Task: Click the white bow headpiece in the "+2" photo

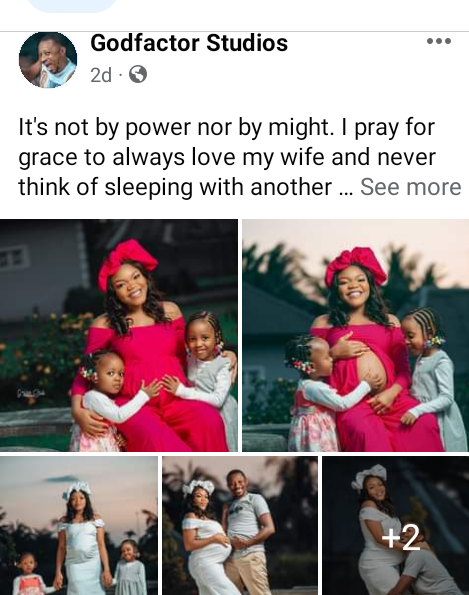Action: coord(369,476)
